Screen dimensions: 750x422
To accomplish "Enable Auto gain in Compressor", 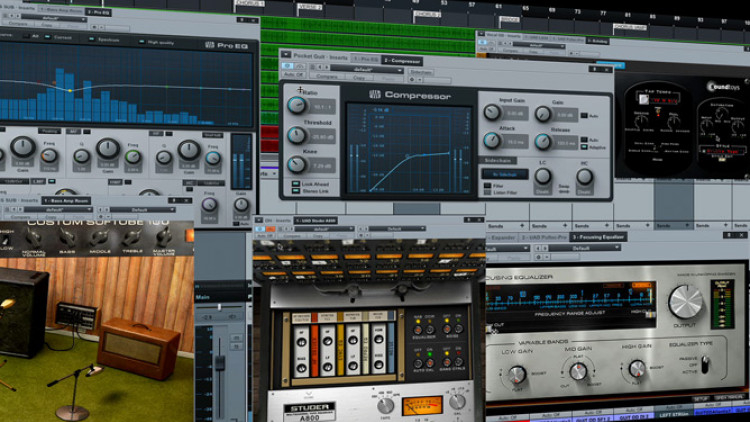I will (x=584, y=116).
